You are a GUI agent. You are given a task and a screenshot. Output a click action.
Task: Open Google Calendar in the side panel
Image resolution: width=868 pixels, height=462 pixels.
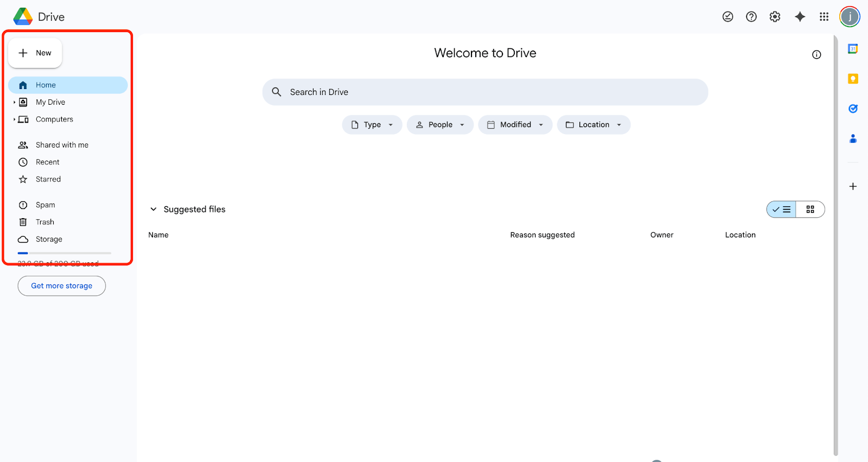pyautogui.click(x=853, y=49)
